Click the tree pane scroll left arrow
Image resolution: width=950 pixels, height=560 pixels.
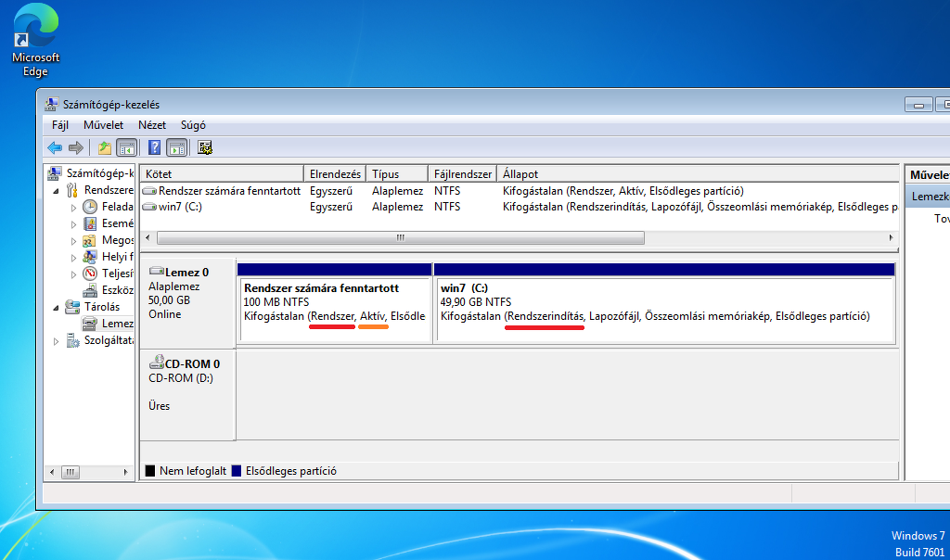coord(52,472)
